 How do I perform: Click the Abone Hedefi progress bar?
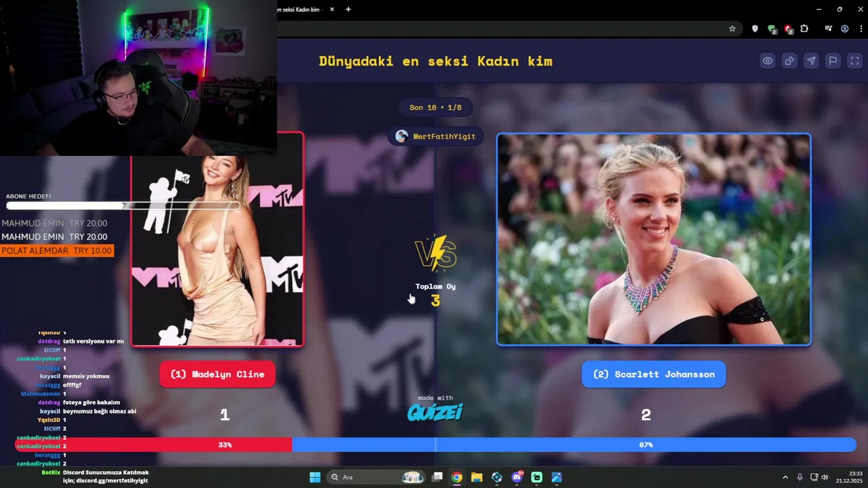coord(123,205)
